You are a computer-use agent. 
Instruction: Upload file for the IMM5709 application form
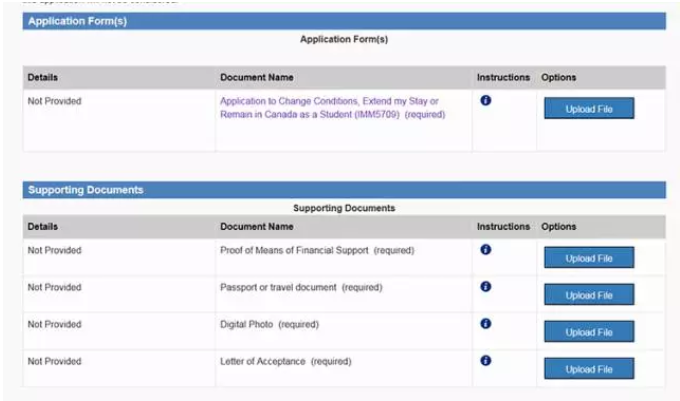point(588,108)
